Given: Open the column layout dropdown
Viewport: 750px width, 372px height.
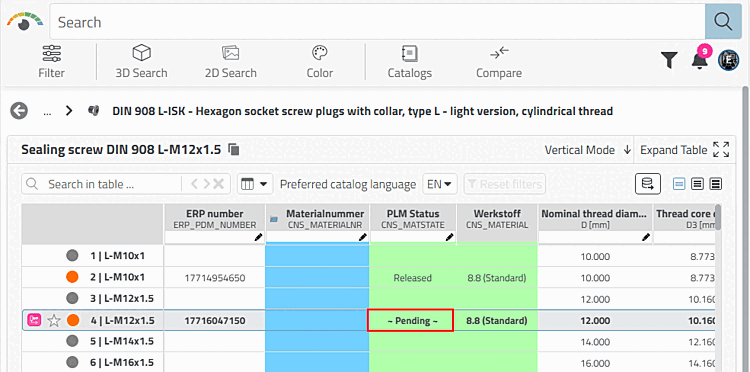Looking at the screenshot, I should (254, 184).
